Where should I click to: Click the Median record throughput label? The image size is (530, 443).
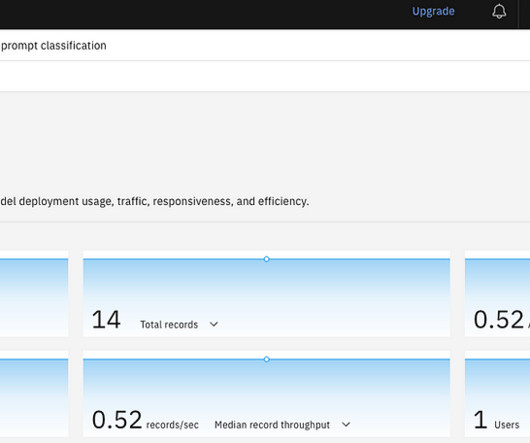coord(272,425)
